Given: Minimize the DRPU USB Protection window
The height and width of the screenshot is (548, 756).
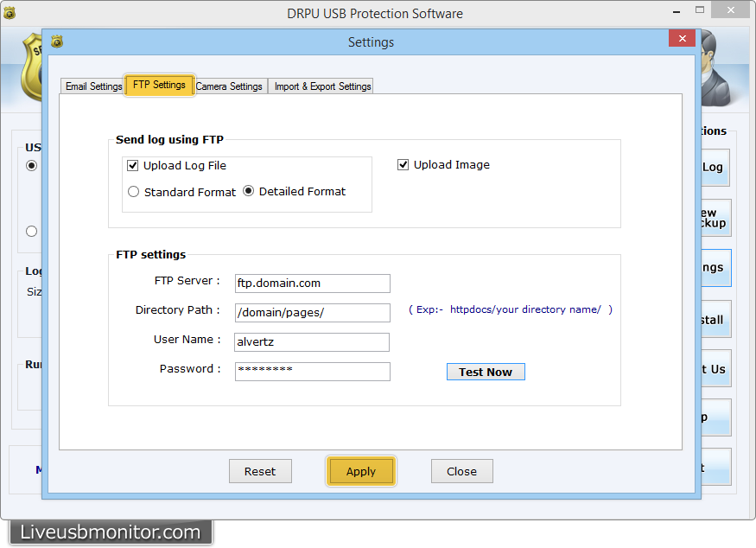Looking at the screenshot, I should 677,10.
